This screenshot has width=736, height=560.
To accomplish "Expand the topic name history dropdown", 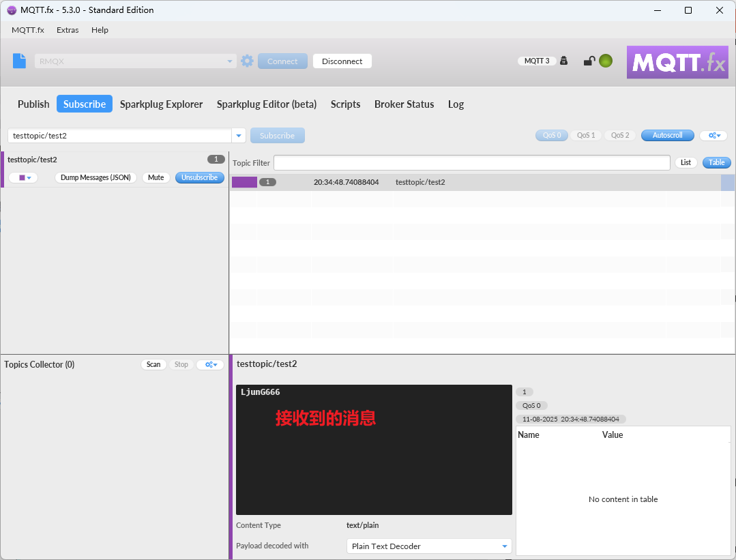I will coord(239,136).
